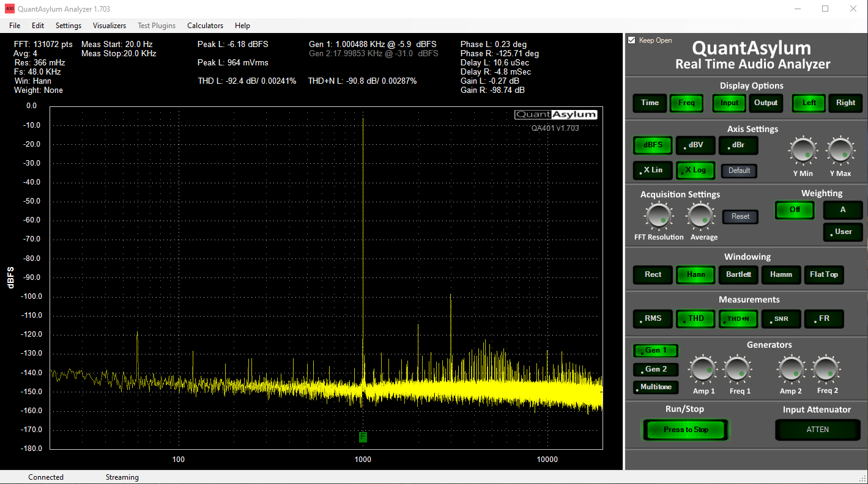Click the Default axis button
The height and width of the screenshot is (484, 868).
pos(739,170)
